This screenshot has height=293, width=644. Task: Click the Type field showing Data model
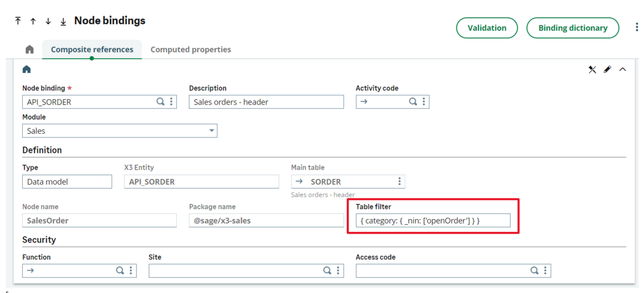click(x=67, y=182)
